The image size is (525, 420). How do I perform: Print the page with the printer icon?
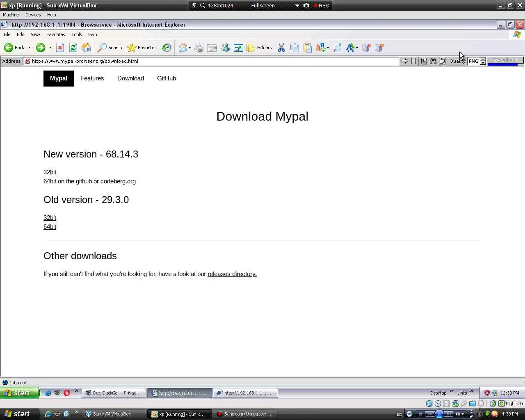pos(199,48)
